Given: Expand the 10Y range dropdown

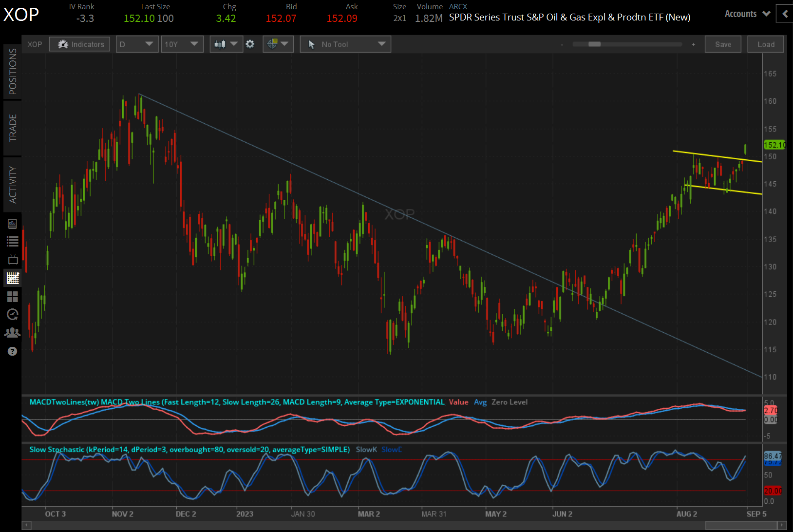Looking at the screenshot, I should click(182, 44).
